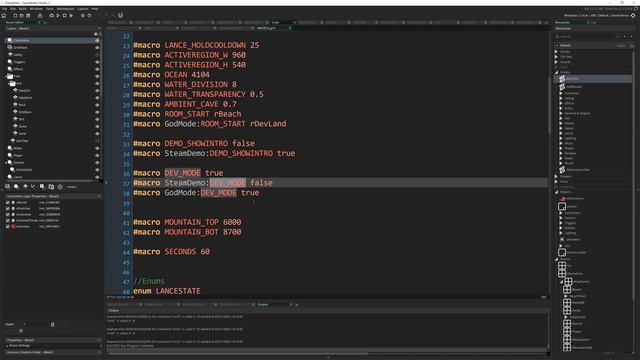This screenshot has height=360, width=640.
Task: Click the Open Project toolbar icon
Action: click(22, 16)
